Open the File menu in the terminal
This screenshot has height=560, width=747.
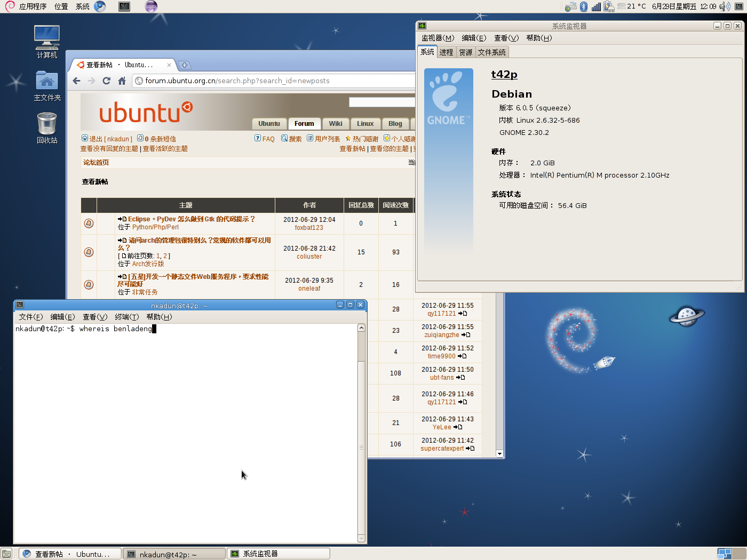tap(30, 317)
